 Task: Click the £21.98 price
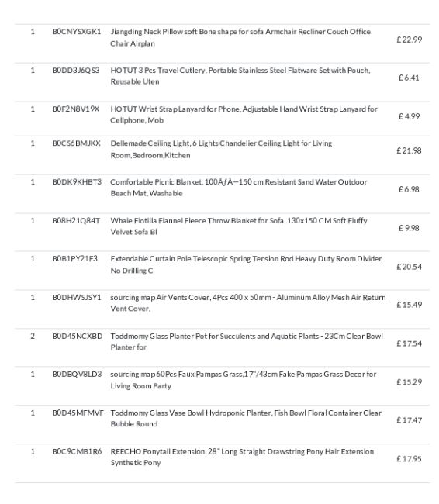tap(409, 150)
